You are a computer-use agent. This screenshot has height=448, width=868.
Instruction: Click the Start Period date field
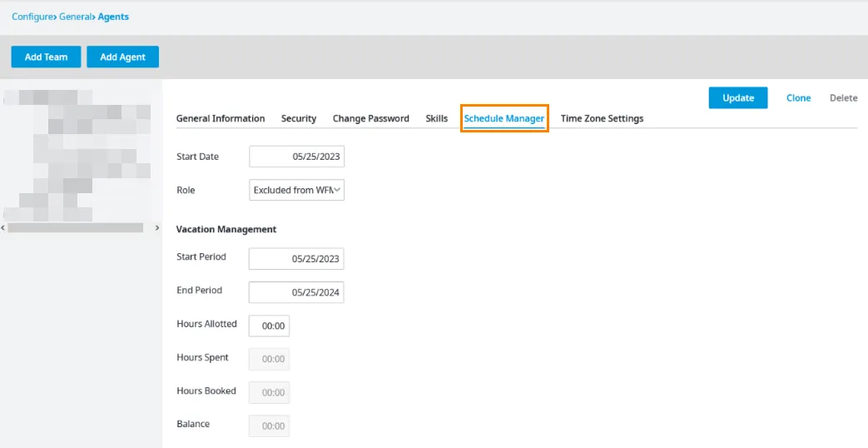point(296,259)
